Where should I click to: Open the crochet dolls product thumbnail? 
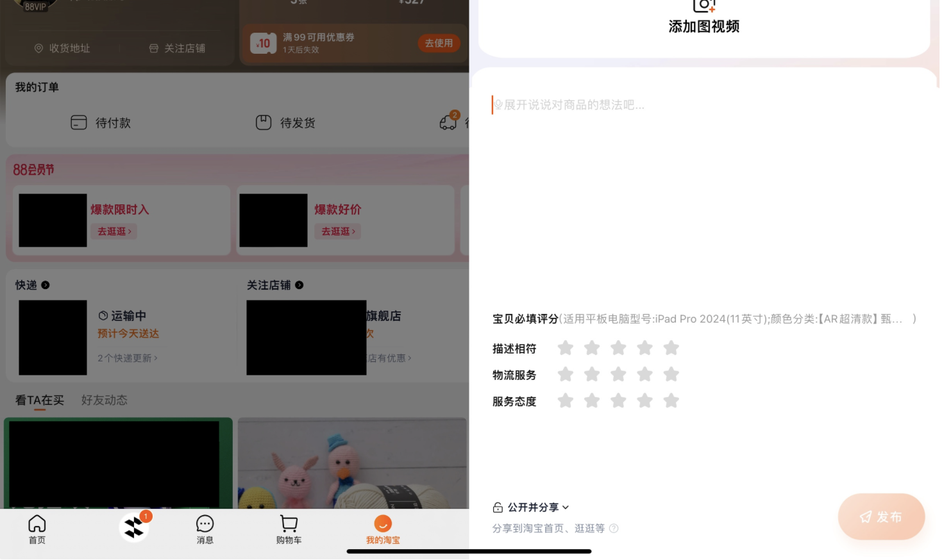352,463
